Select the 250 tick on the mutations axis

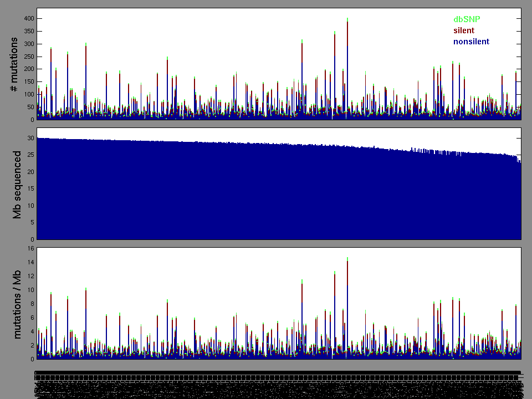pyautogui.click(x=27, y=57)
